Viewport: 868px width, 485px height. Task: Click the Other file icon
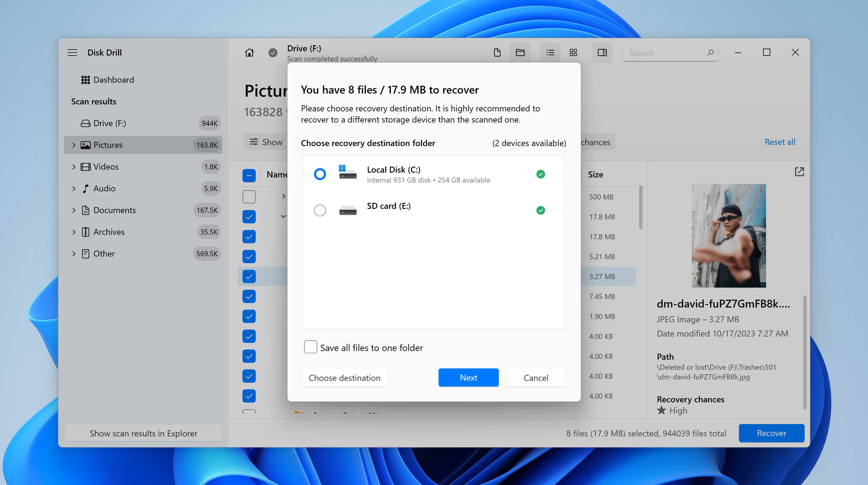click(86, 254)
